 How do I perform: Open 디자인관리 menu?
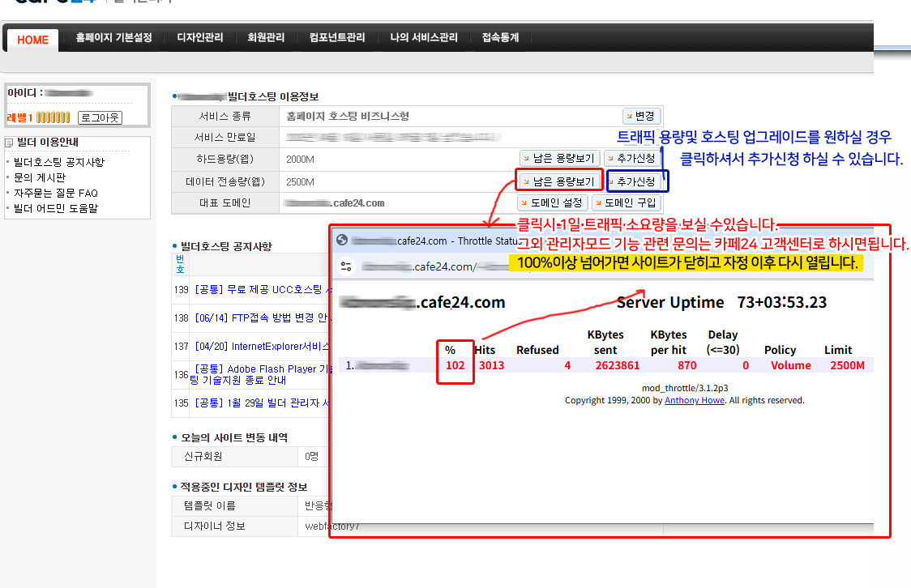(200, 38)
